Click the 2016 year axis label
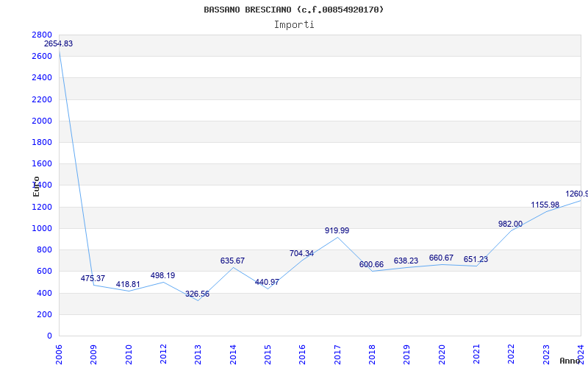588x368 pixels. tap(302, 355)
